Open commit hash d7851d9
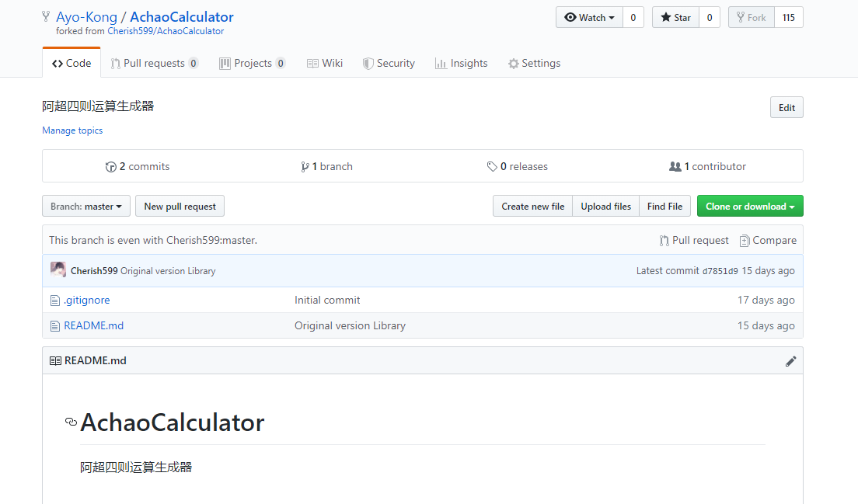858x504 pixels. pos(720,270)
